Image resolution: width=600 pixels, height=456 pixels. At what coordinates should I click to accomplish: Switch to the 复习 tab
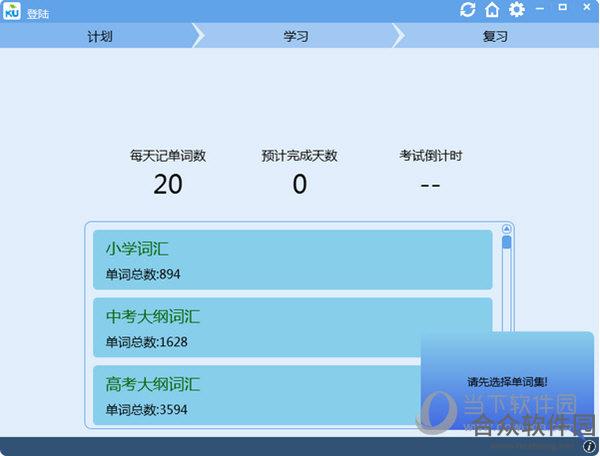click(495, 36)
